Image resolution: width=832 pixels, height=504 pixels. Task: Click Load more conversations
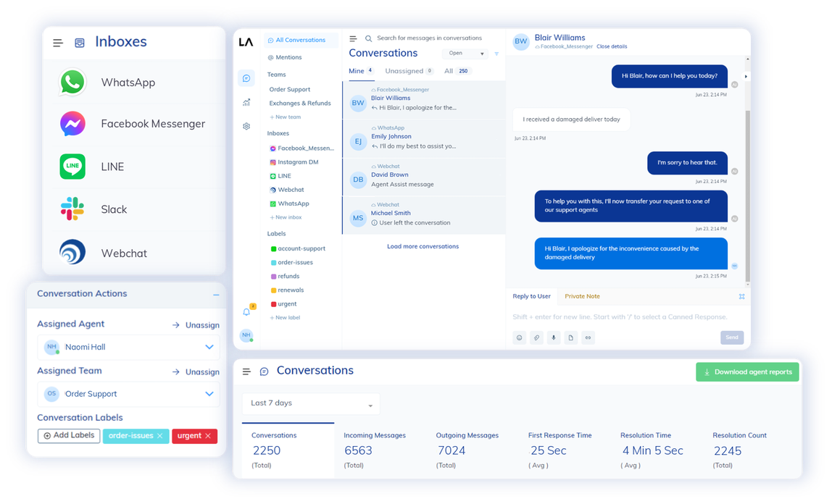point(424,245)
